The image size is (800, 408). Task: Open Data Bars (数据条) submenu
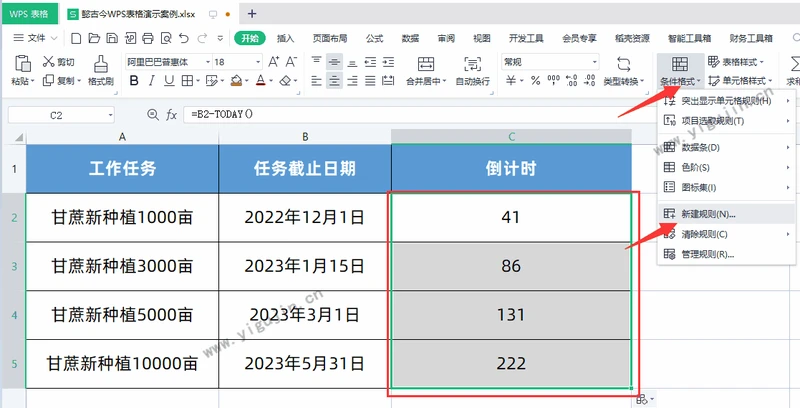(727, 147)
